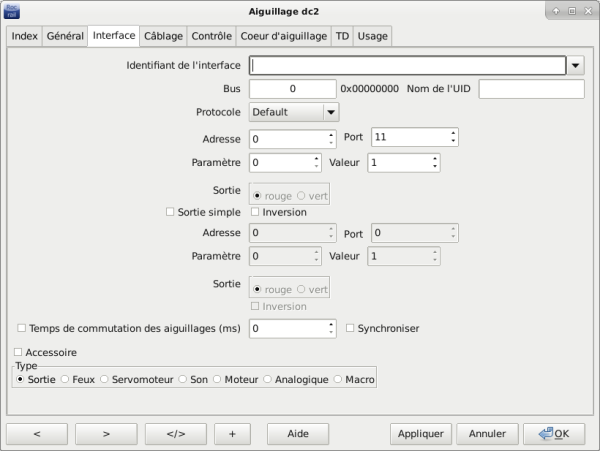Viewport: 600px width, 451px height.
Task: Enable the Accessoire checkbox
Action: tap(18, 352)
